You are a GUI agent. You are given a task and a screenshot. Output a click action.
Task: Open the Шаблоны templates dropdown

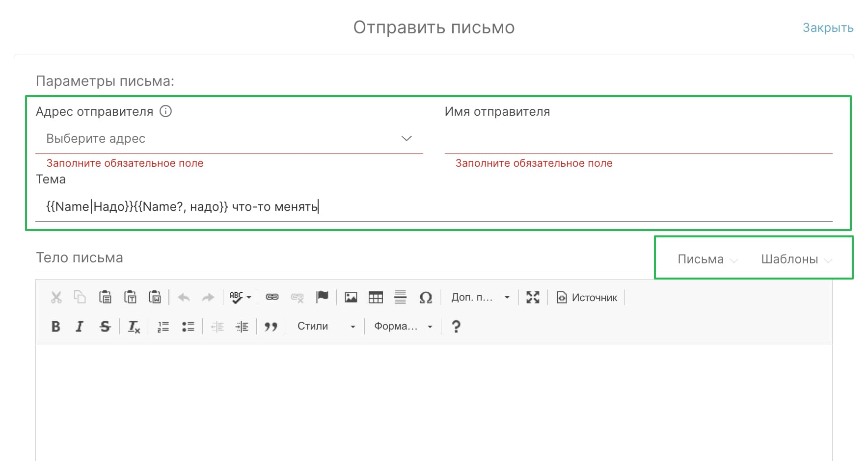click(x=796, y=259)
